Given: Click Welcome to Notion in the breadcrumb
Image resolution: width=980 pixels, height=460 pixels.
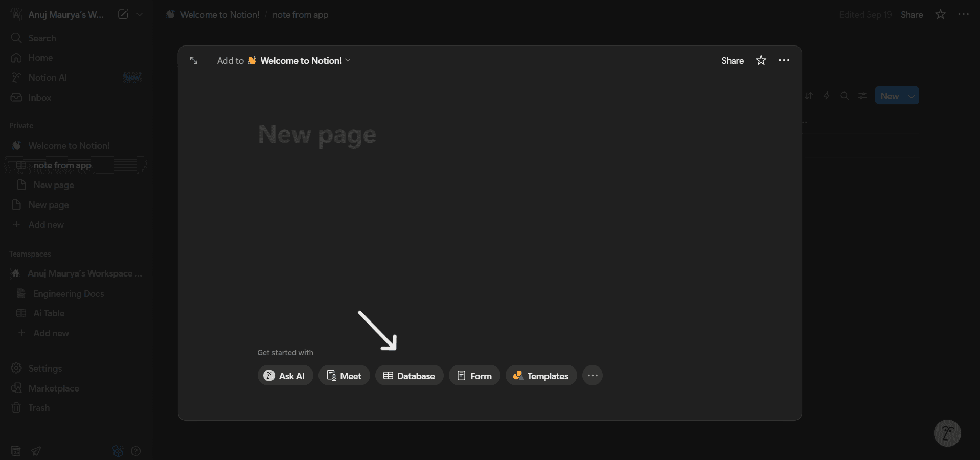Looking at the screenshot, I should coord(219,14).
